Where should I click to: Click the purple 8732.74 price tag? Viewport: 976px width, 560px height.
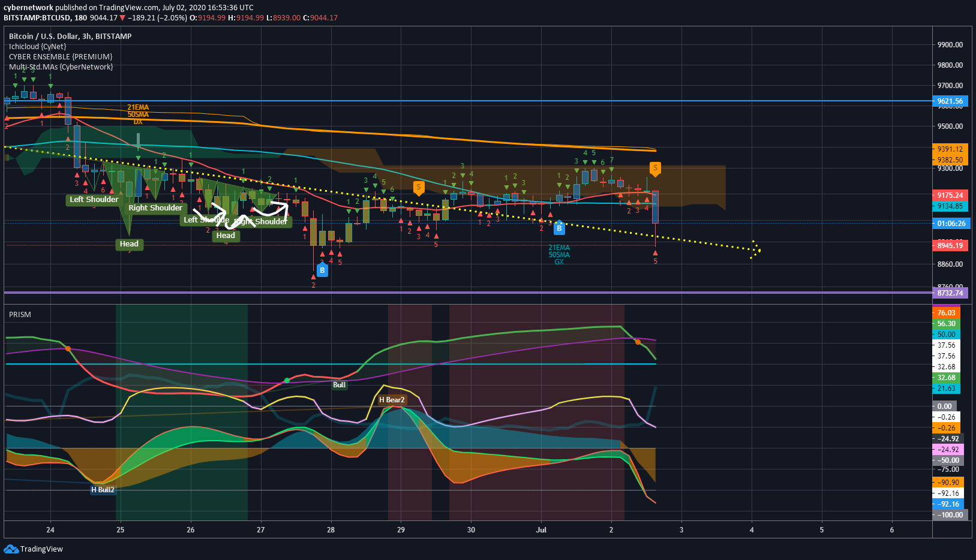(x=950, y=293)
